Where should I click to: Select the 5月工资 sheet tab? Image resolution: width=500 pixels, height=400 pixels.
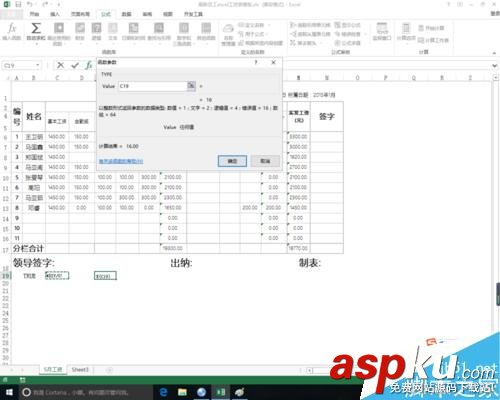tap(53, 369)
